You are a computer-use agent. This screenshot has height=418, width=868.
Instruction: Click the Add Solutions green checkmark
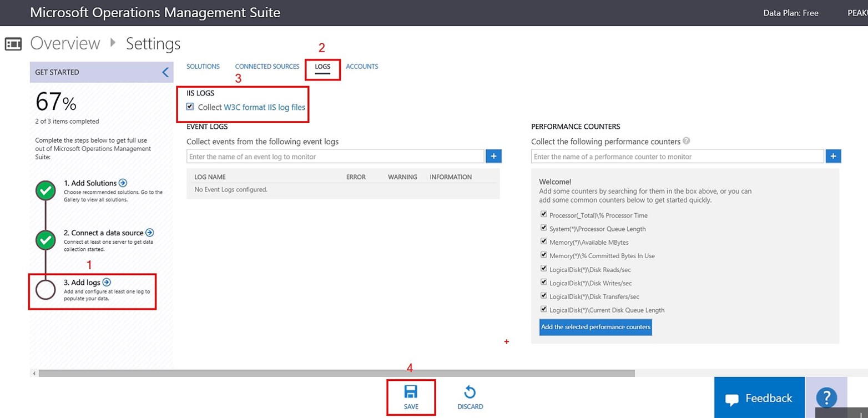(x=45, y=190)
